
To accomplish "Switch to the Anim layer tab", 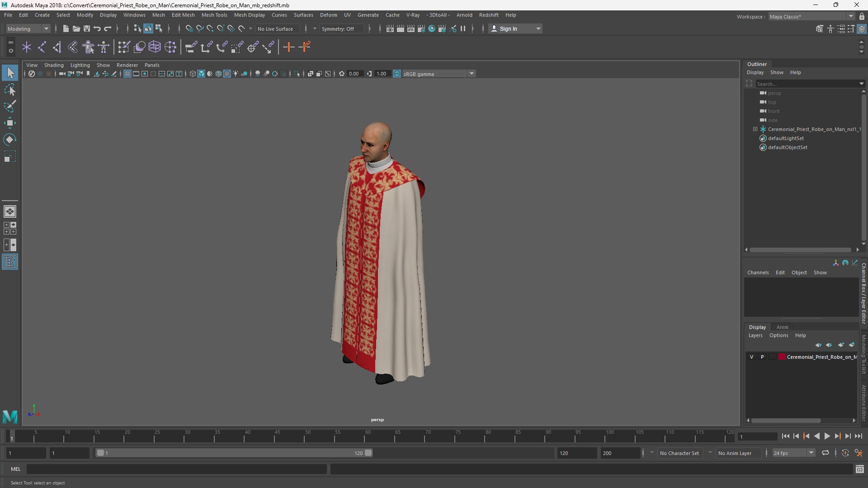I will click(x=782, y=327).
